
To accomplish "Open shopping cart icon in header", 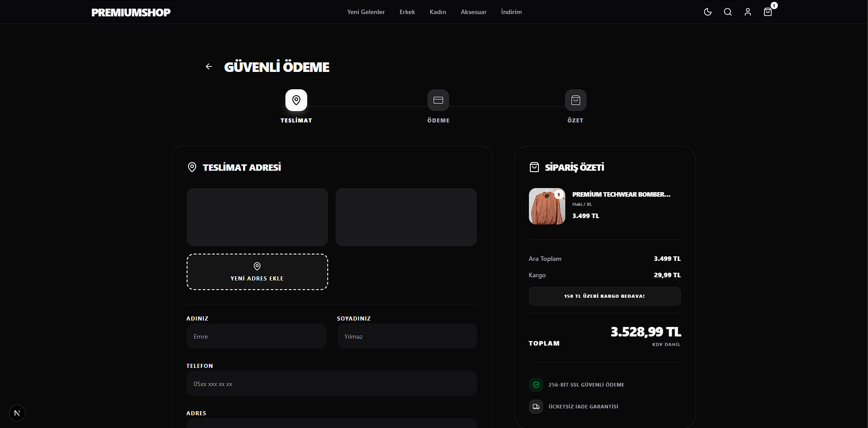I will point(767,12).
